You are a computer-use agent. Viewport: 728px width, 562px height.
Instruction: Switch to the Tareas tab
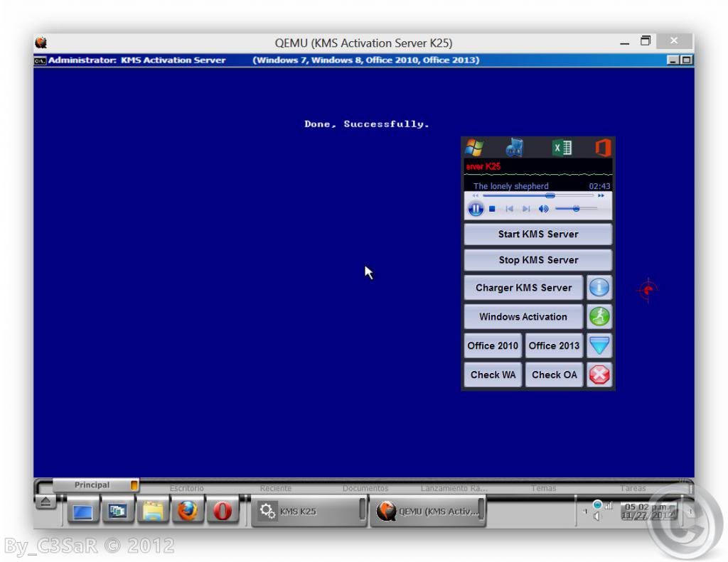coord(633,488)
